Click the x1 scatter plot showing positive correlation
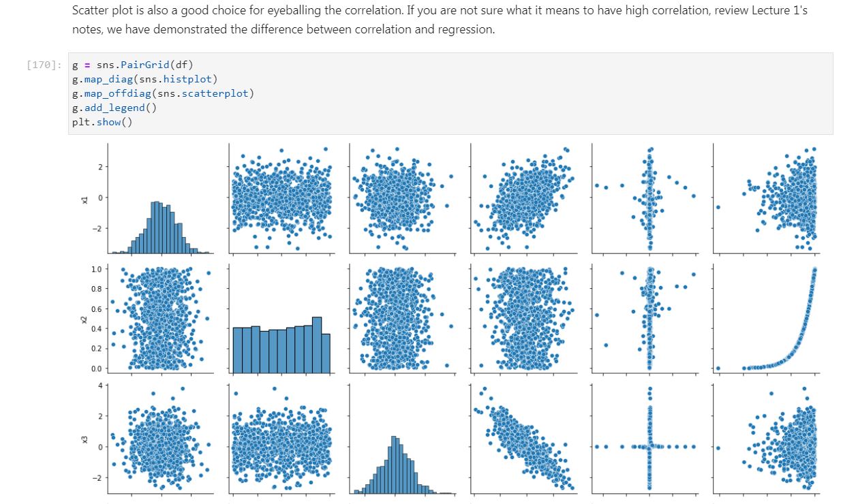841x504 pixels. point(523,199)
